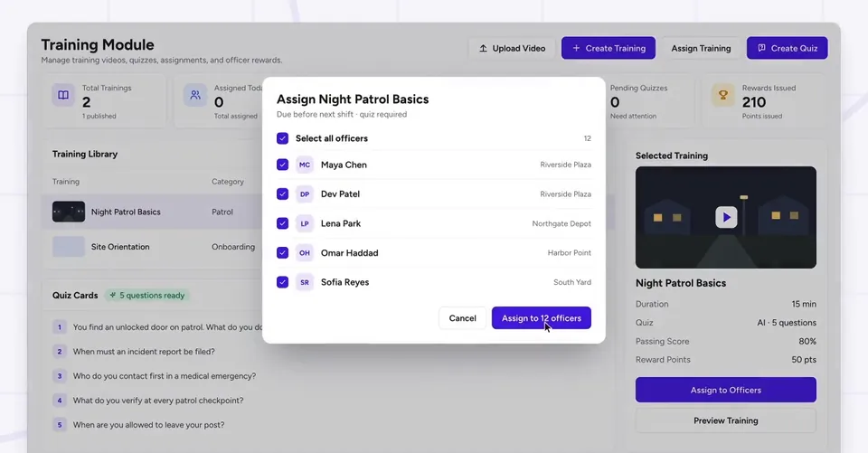Click the Create Training button
868x453 pixels.
click(x=609, y=48)
